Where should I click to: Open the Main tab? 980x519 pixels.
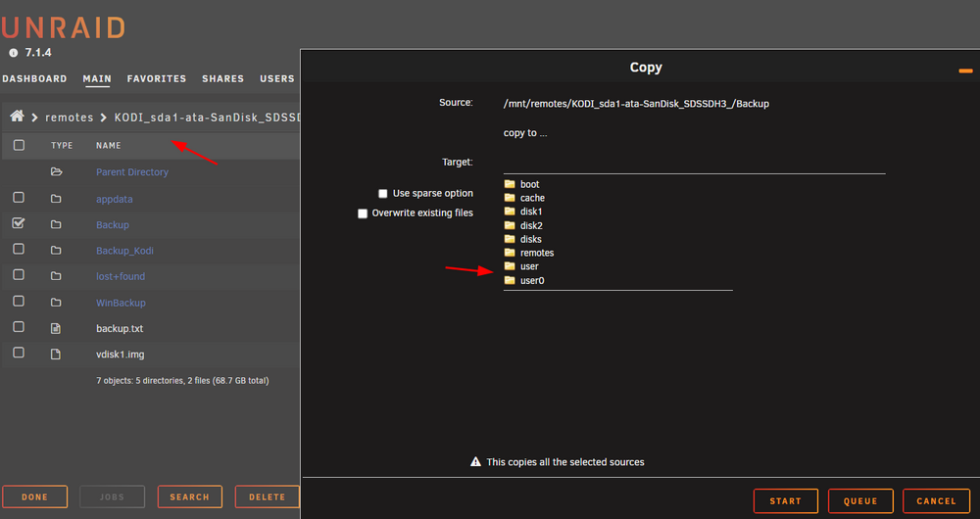pyautogui.click(x=97, y=78)
